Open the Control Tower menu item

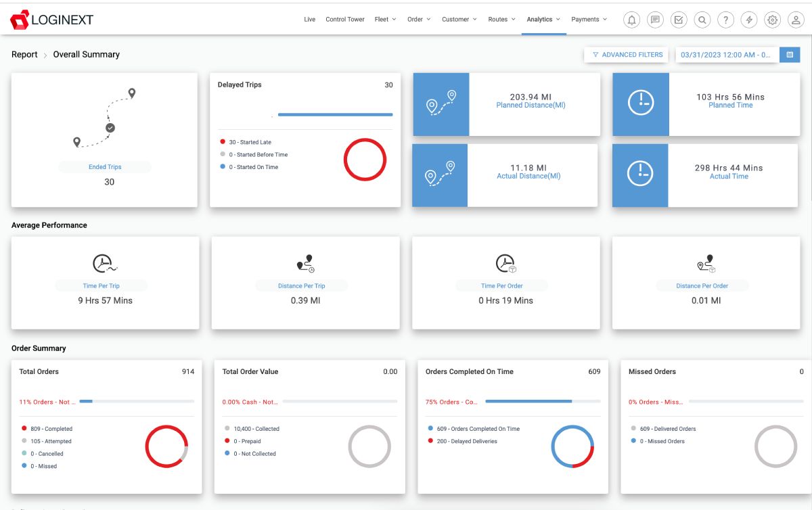(x=345, y=20)
